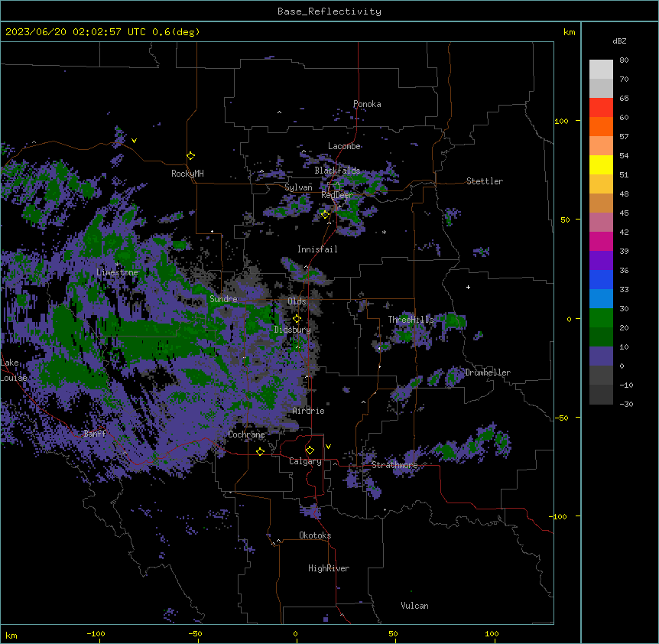Click the Drumheller town label
The image size is (659, 644).
488,372
